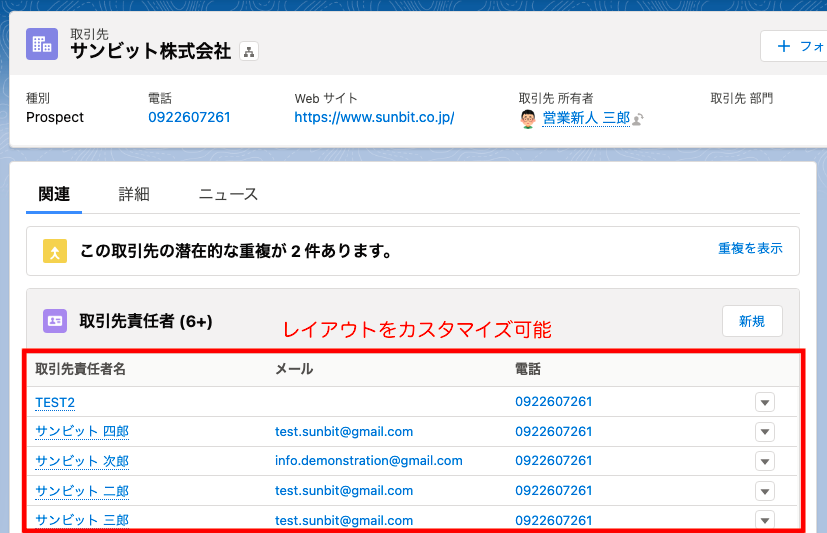The width and height of the screenshot is (827, 533).
Task: Click the 電話 column header in contacts table
Action: (x=528, y=369)
